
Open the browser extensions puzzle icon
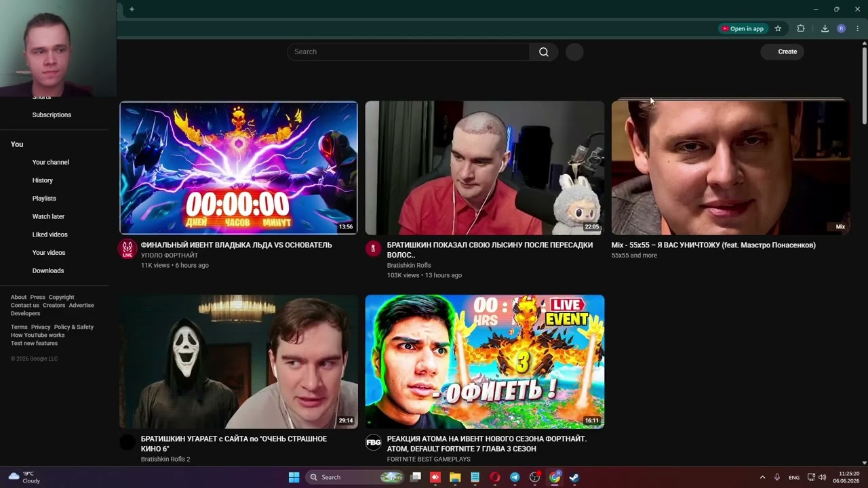point(801,28)
